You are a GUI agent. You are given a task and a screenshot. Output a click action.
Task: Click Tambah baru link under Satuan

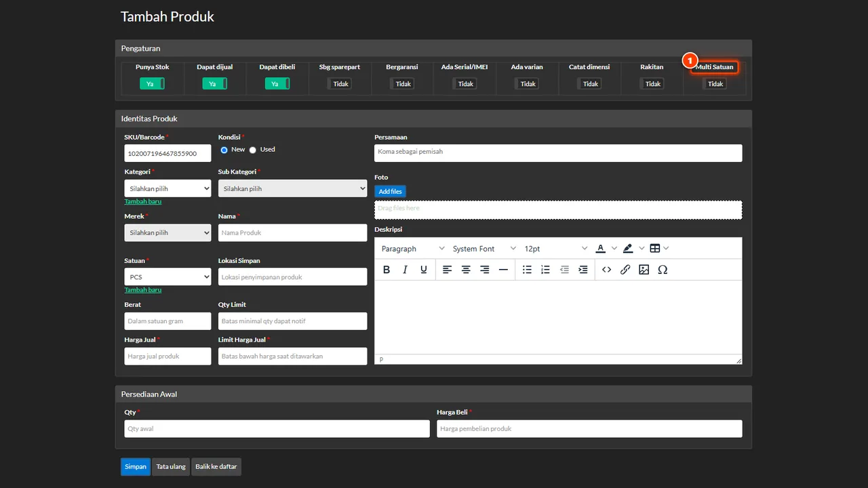pos(143,289)
